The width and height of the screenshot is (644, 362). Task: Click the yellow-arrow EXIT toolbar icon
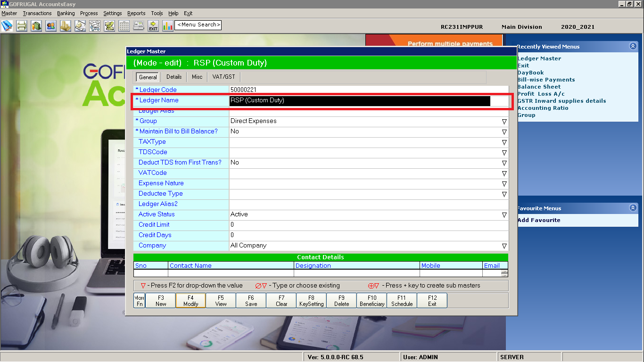tap(153, 25)
